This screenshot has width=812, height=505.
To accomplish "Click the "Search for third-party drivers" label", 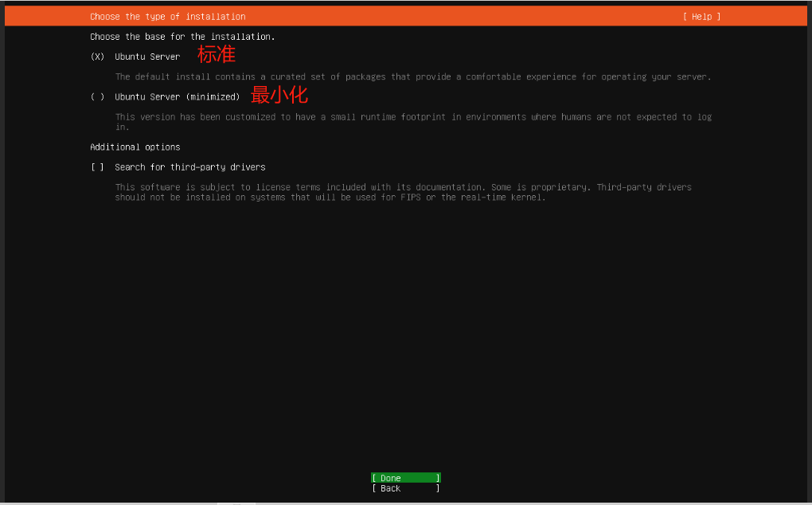I will pyautogui.click(x=189, y=167).
